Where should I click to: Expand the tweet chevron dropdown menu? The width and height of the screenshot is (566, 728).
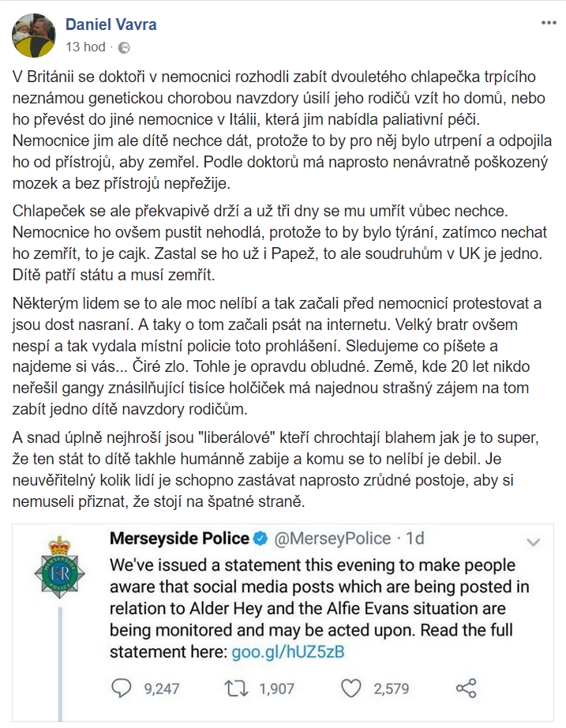[534, 542]
